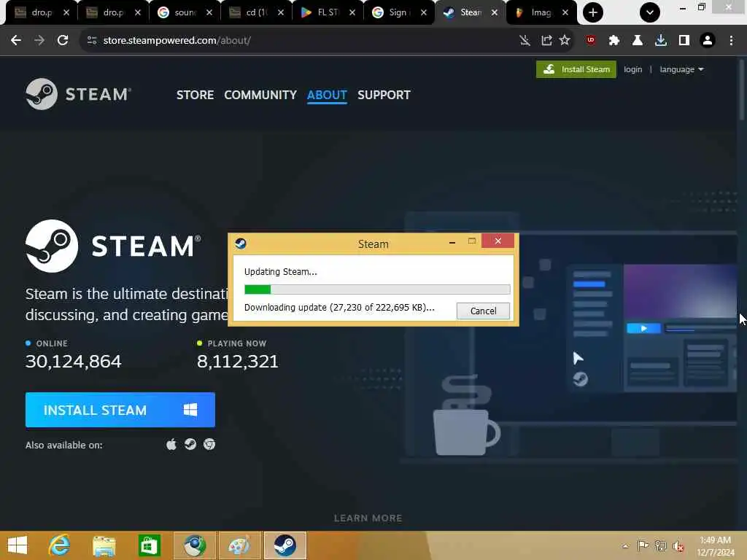This screenshot has width=747, height=560.
Task: Open the Windows Start button
Action: click(18, 545)
